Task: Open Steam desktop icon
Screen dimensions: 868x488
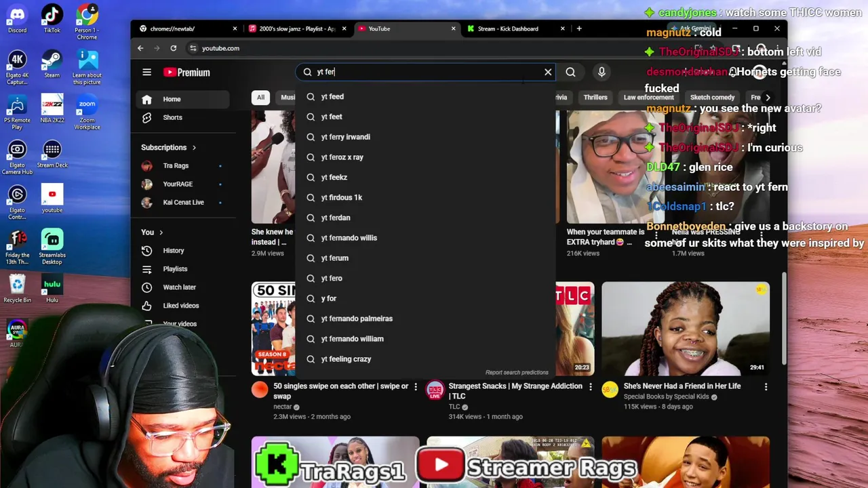Action: 52,64
